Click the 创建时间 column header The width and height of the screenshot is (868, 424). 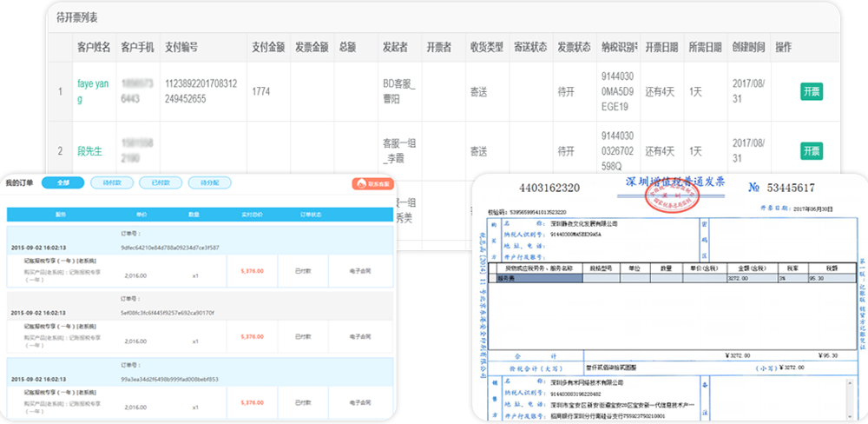(748, 47)
